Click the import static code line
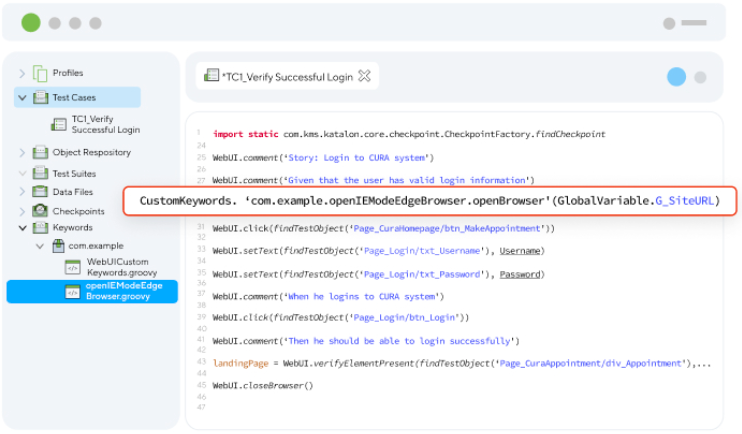 (409, 134)
